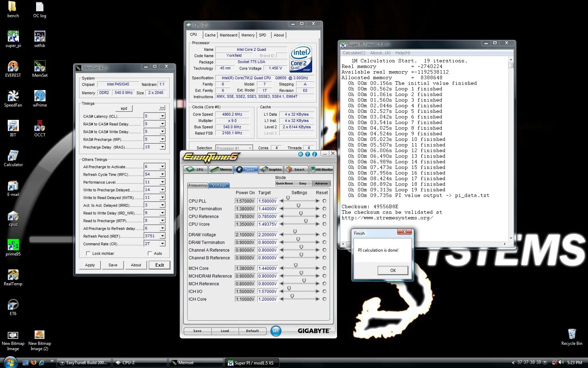The image size is (588, 368).
Task: Click CPU PLL target voltage field
Action: click(x=268, y=201)
